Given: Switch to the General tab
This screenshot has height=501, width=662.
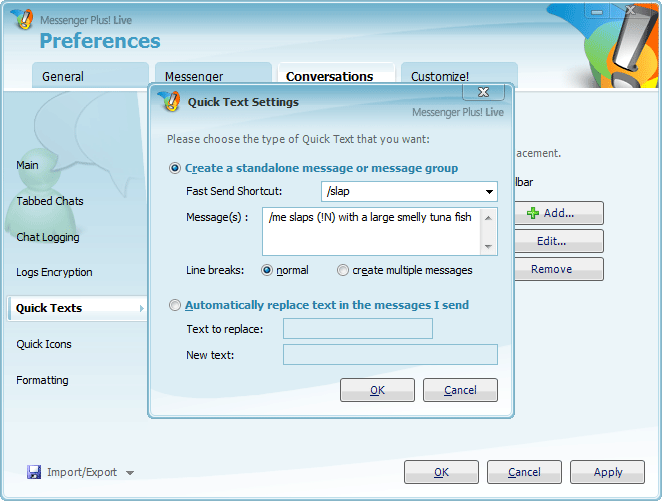Looking at the screenshot, I should (90, 76).
